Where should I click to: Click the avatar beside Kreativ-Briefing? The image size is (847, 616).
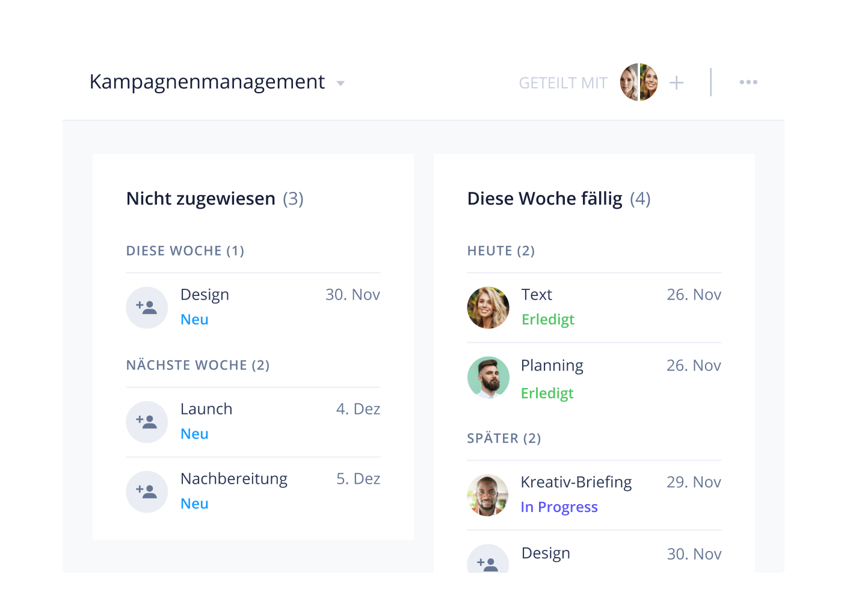[488, 495]
